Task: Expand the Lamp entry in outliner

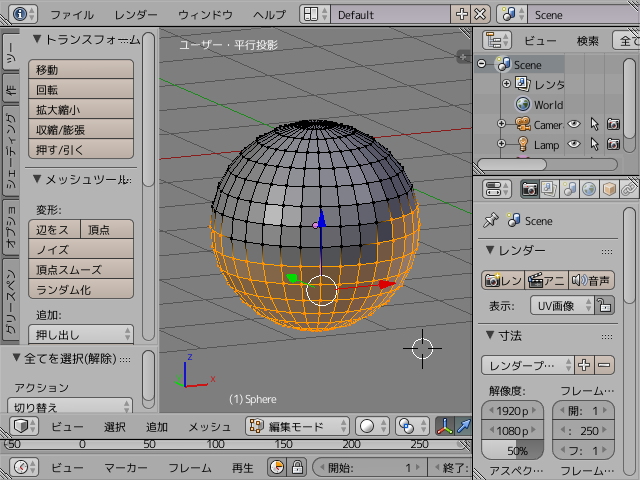Action: 502,144
